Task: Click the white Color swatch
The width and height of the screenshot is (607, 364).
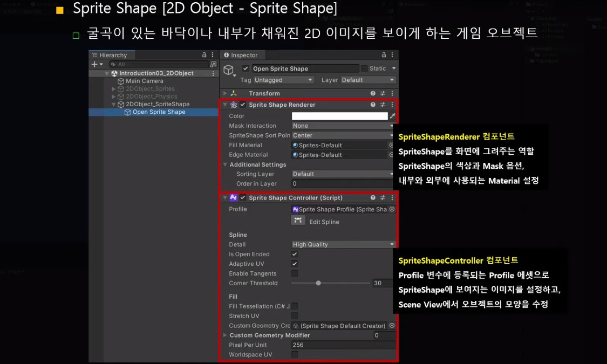Action: click(339, 116)
